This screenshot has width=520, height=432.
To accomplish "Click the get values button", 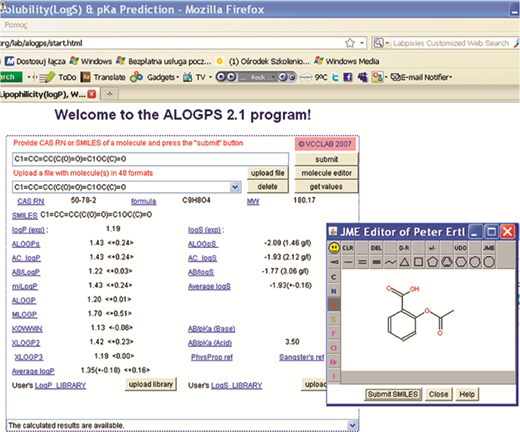I will (327, 187).
